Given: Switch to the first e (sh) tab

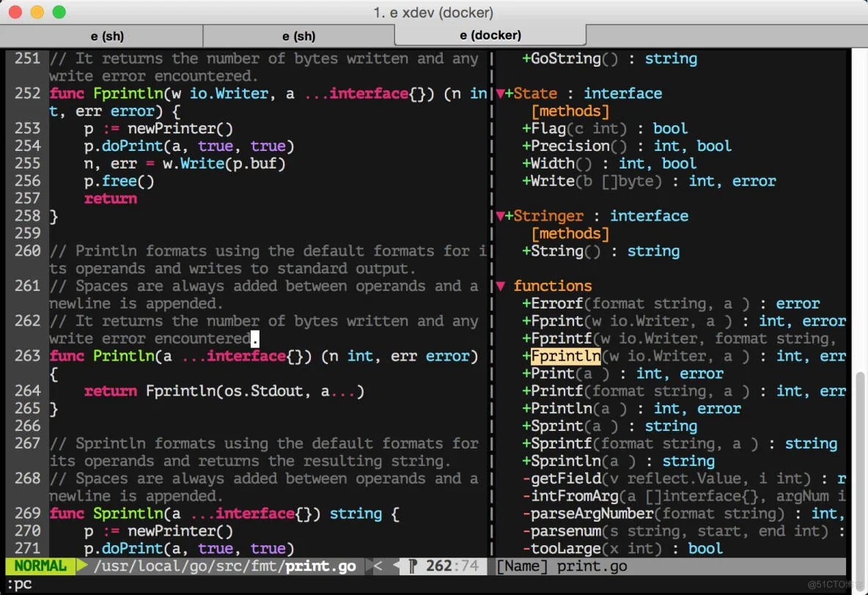Looking at the screenshot, I should [x=106, y=36].
